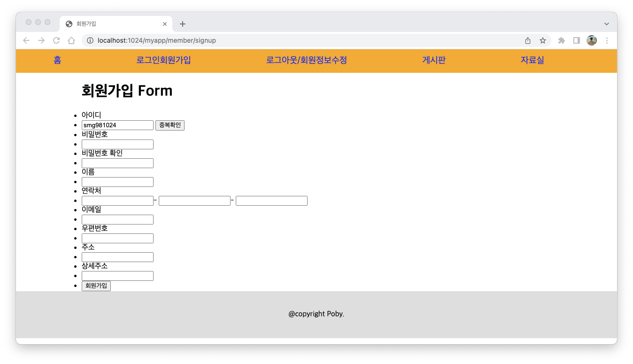633x364 pixels.
Task: Toggle the browser side panel icon
Action: (577, 40)
